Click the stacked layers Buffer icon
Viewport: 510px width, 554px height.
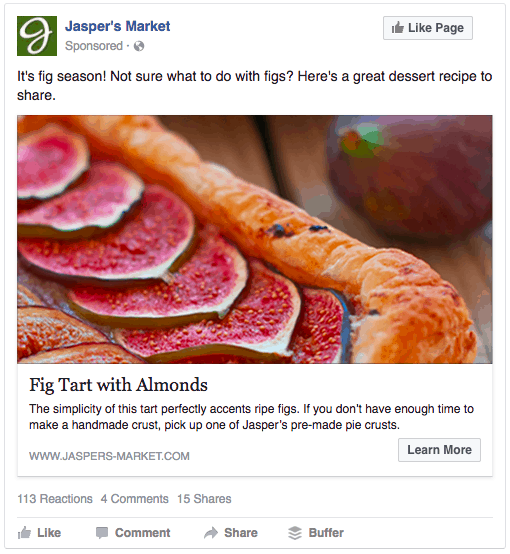click(295, 533)
